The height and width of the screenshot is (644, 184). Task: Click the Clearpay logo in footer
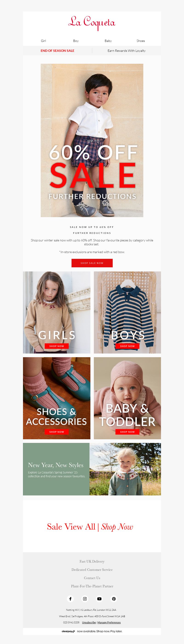[x=68, y=631]
